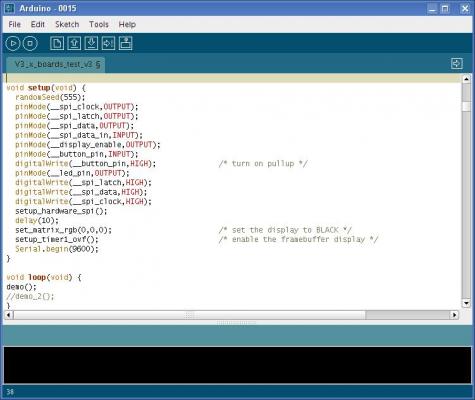Open the Tools menu
Image resolution: width=475 pixels, height=400 pixels.
(99, 24)
